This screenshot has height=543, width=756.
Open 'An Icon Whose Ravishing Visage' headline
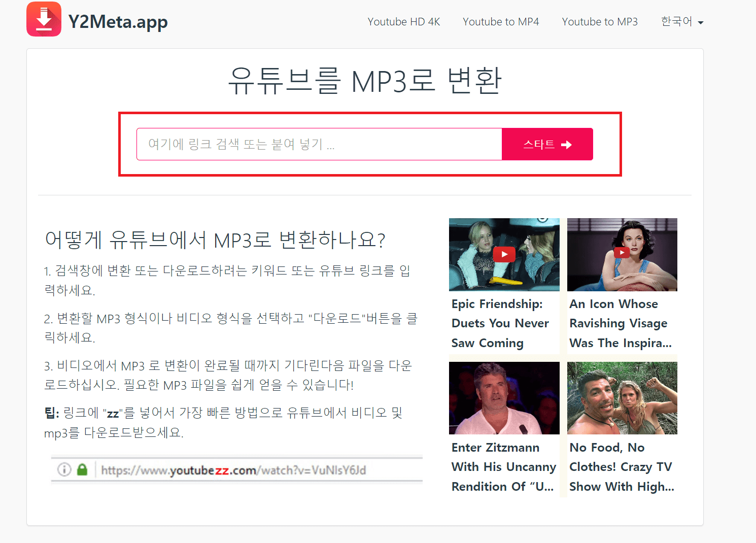tap(620, 323)
